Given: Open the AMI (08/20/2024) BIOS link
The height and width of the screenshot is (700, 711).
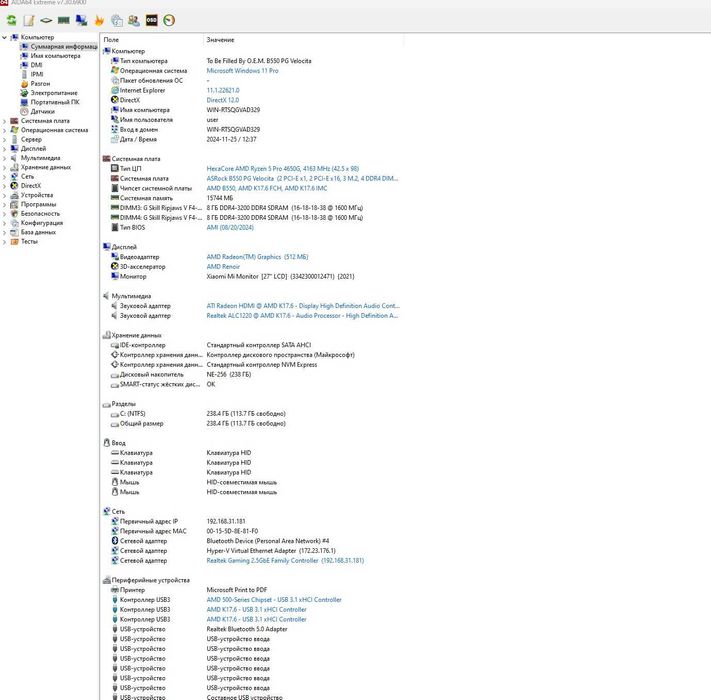Looking at the screenshot, I should (x=230, y=227).
